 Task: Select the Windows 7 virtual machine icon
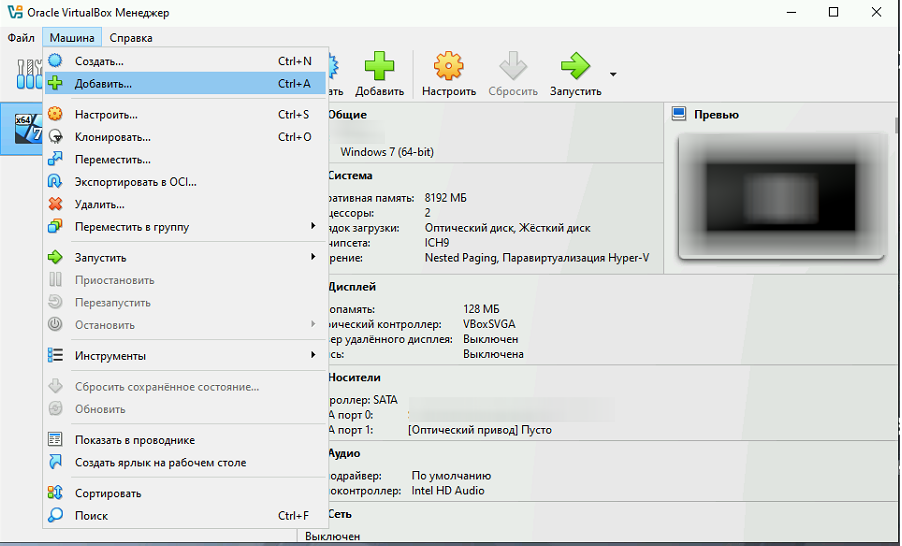tap(25, 130)
